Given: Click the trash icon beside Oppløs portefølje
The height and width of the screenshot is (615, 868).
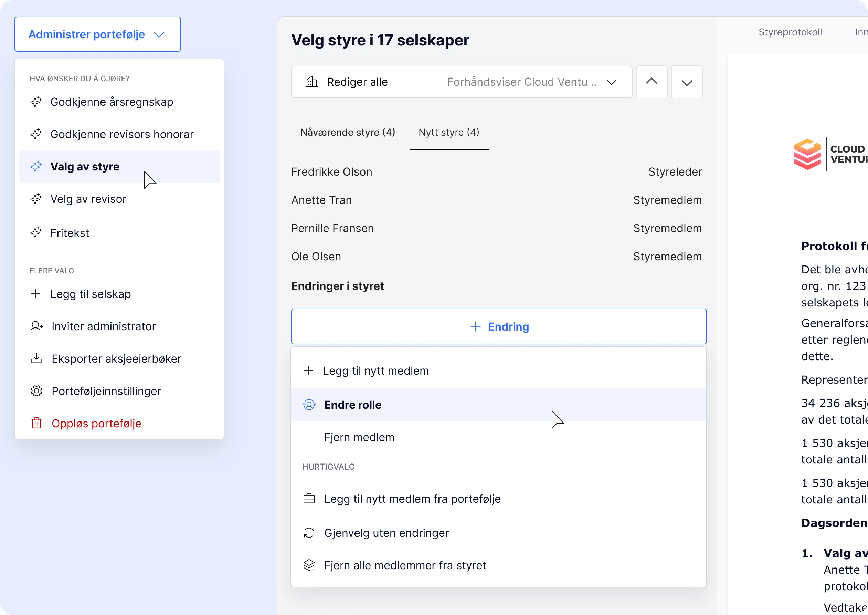Looking at the screenshot, I should (x=36, y=423).
